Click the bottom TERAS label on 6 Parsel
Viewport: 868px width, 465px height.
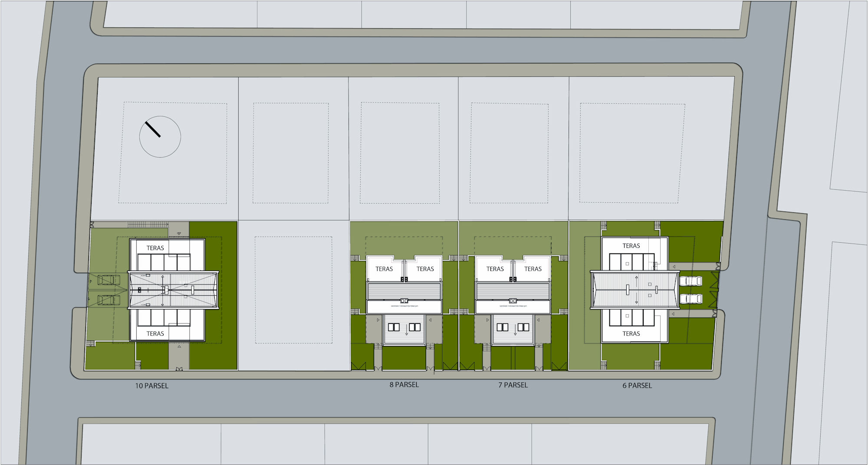[631, 333]
